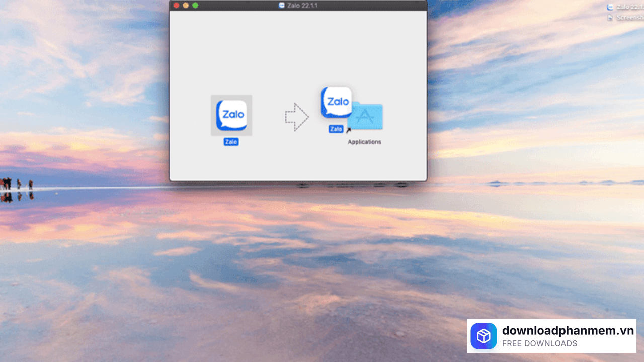Viewport: 644px width, 362px height.
Task: Minimize the Zalo installer window with the yellow button
Action: point(186,5)
